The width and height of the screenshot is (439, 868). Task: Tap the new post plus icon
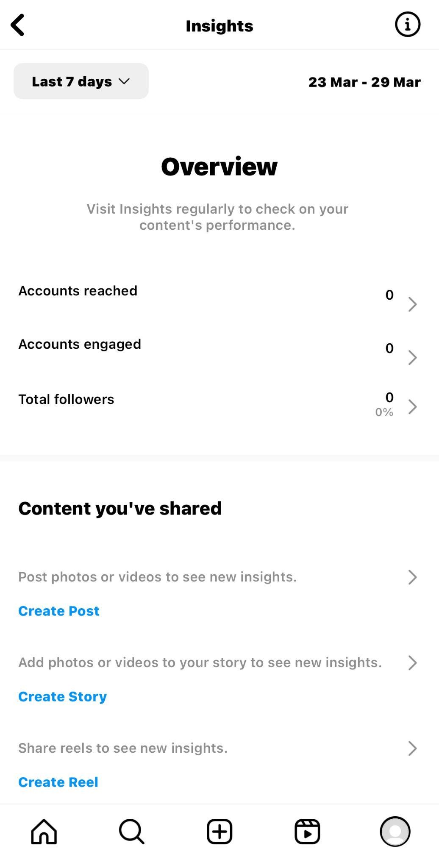coord(219,831)
